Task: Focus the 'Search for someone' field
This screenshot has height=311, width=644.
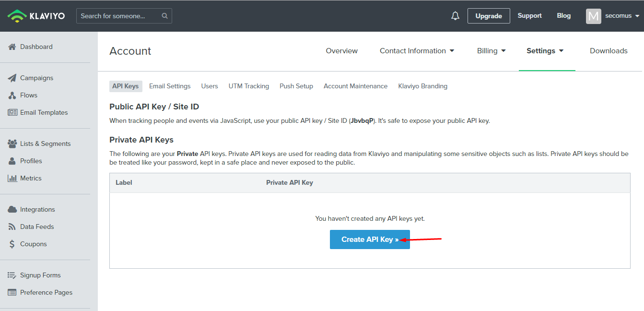Action: (124, 16)
